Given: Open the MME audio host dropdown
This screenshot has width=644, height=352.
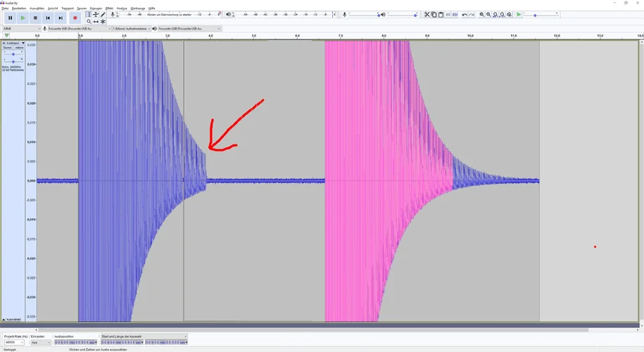Looking at the screenshot, I should click(x=22, y=29).
